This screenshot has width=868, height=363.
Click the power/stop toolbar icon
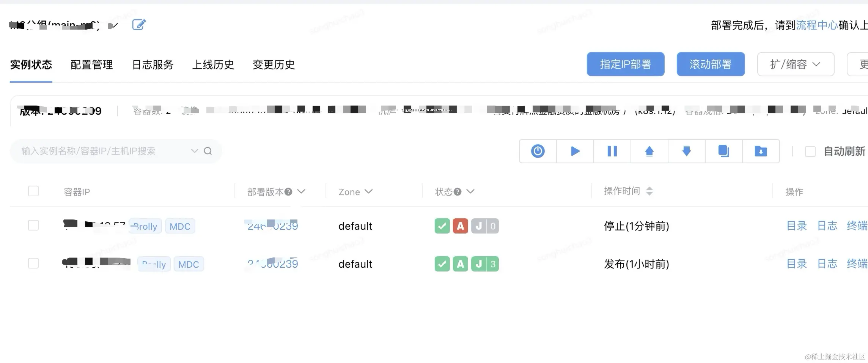point(538,151)
